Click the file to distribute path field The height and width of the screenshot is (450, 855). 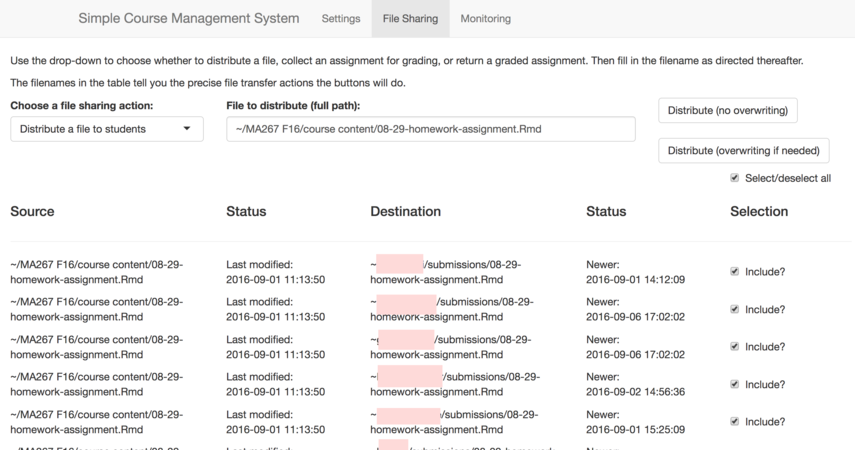click(x=431, y=129)
